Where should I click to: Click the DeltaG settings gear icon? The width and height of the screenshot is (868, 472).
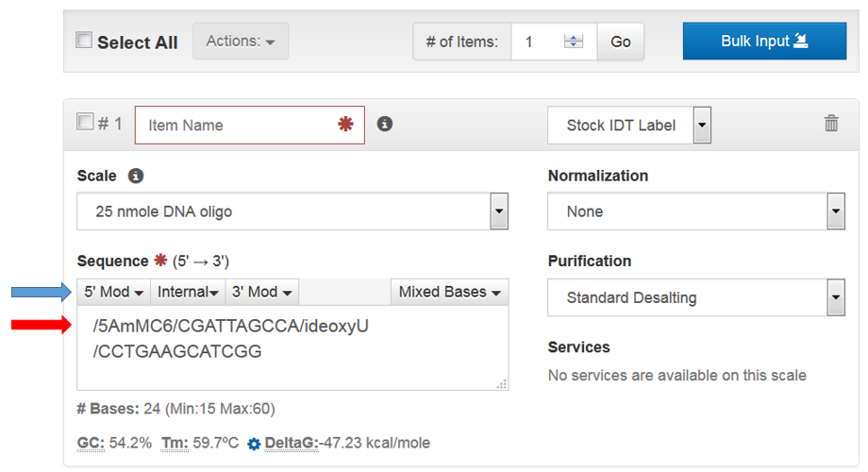(254, 444)
